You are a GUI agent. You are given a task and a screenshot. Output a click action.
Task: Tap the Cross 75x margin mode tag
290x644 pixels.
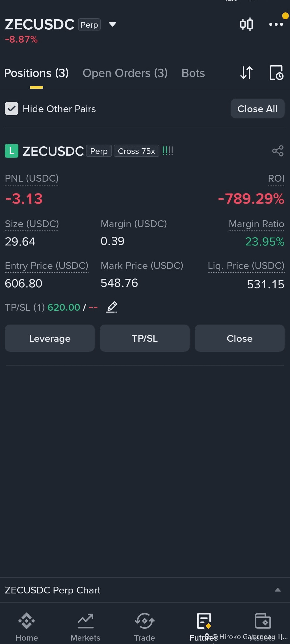click(136, 151)
